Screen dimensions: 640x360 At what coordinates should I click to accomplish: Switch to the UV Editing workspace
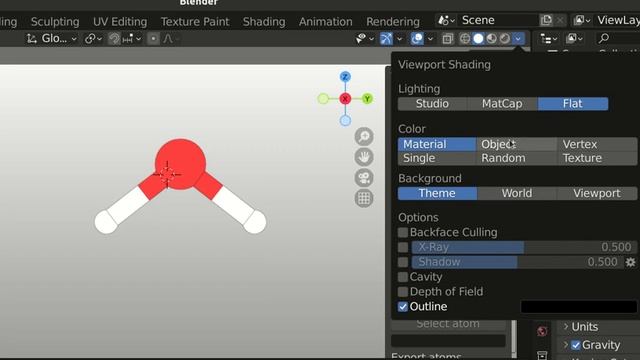(x=120, y=22)
